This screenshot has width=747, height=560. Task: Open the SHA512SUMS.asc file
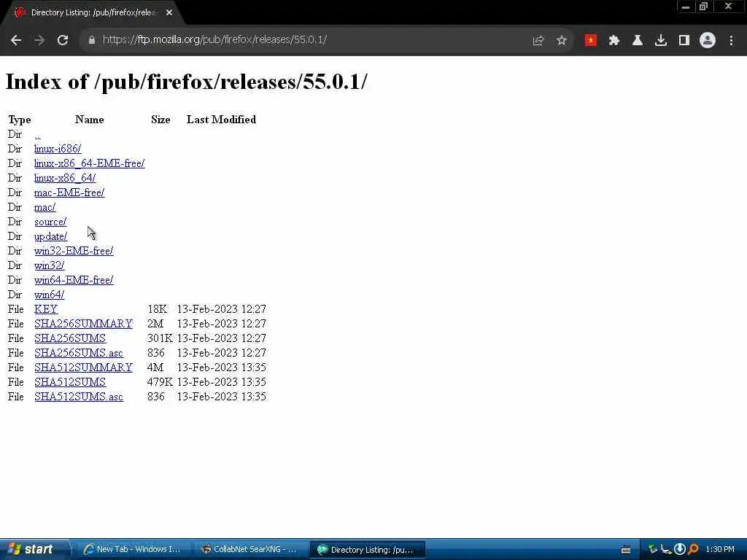click(x=79, y=397)
